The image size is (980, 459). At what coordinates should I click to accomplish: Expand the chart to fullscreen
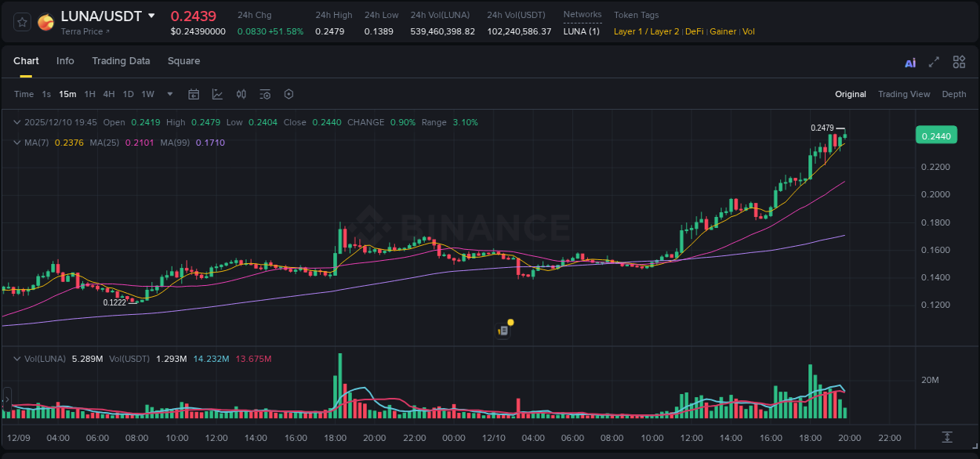pos(934,61)
